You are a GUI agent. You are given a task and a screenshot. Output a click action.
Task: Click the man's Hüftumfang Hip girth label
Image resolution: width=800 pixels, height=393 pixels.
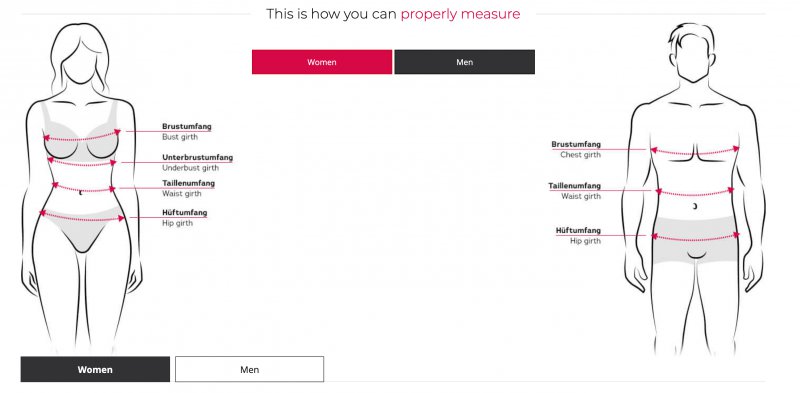pyautogui.click(x=578, y=235)
